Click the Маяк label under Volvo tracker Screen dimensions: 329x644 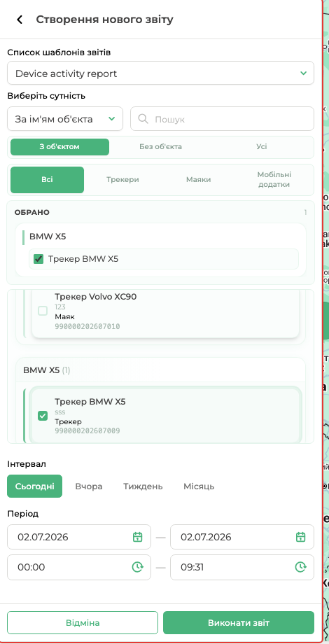pos(65,316)
